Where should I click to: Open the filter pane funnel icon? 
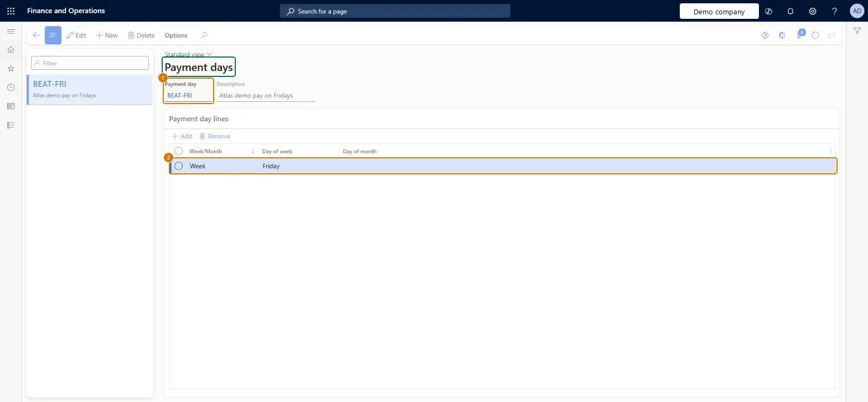[x=857, y=32]
